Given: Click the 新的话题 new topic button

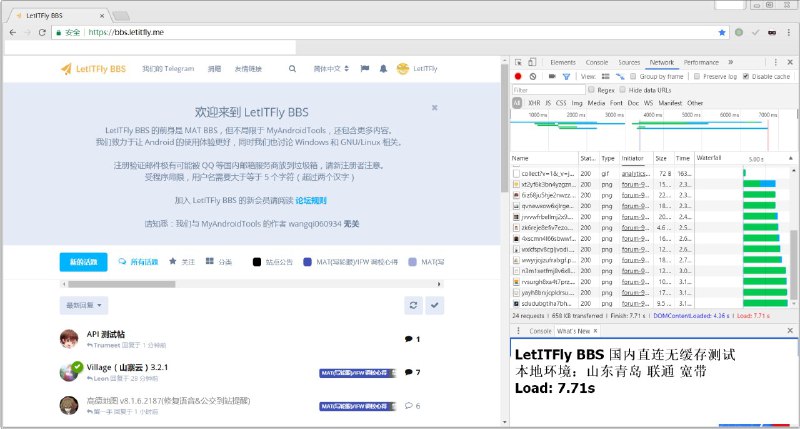Looking at the screenshot, I should pyautogui.click(x=83, y=262).
